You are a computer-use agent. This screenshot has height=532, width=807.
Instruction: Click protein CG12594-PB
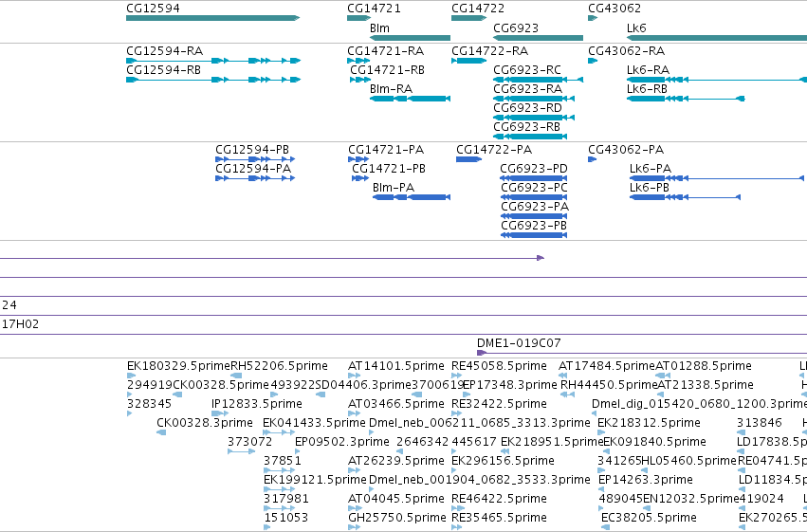click(x=255, y=159)
